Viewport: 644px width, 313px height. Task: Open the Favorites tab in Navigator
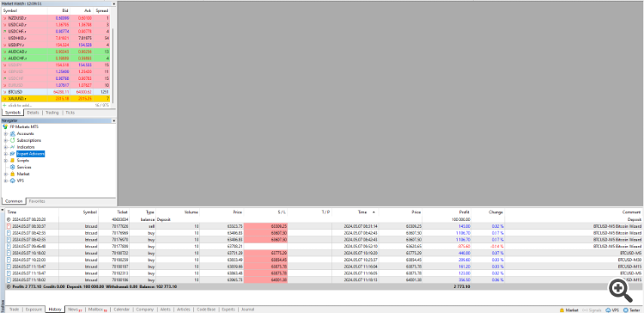[37, 201]
